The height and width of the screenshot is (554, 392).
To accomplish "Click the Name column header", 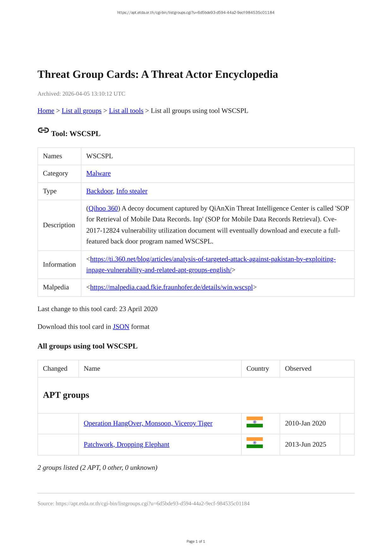I will tap(92, 369).
